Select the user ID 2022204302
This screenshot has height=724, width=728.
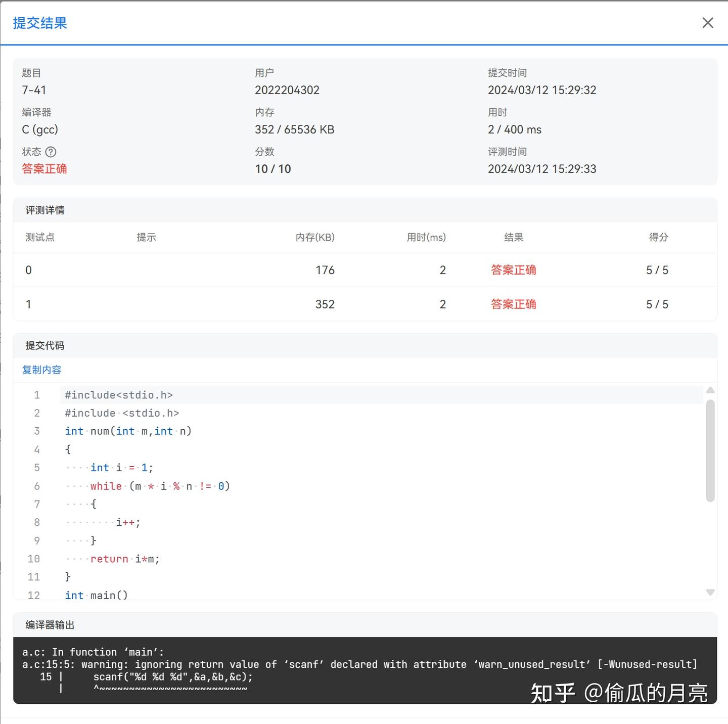tap(287, 90)
